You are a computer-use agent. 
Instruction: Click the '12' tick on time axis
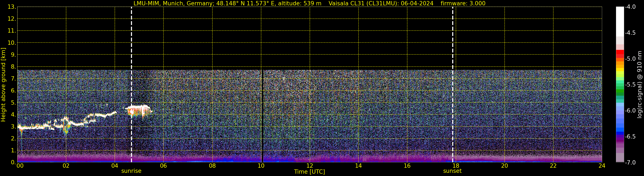click(x=310, y=166)
